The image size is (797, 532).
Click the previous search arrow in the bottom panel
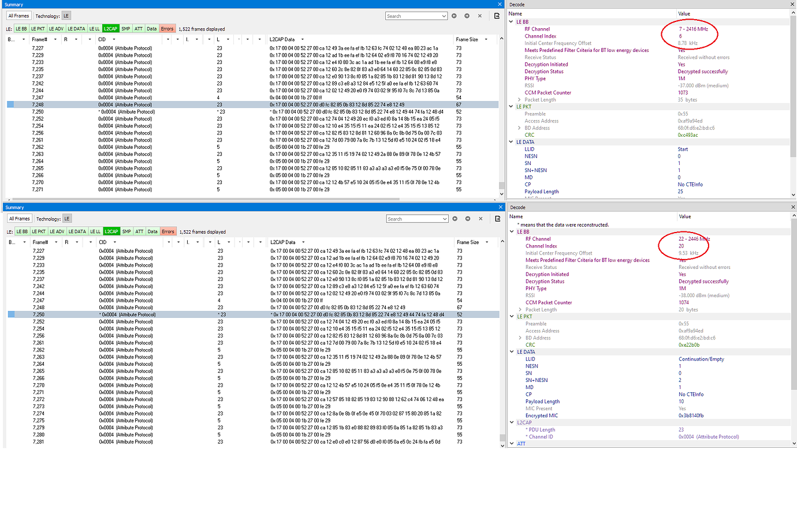[455, 218]
